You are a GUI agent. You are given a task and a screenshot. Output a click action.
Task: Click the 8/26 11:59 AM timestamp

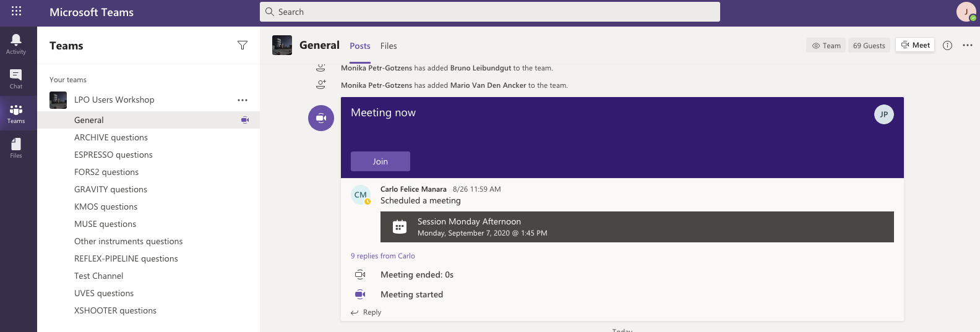477,189
